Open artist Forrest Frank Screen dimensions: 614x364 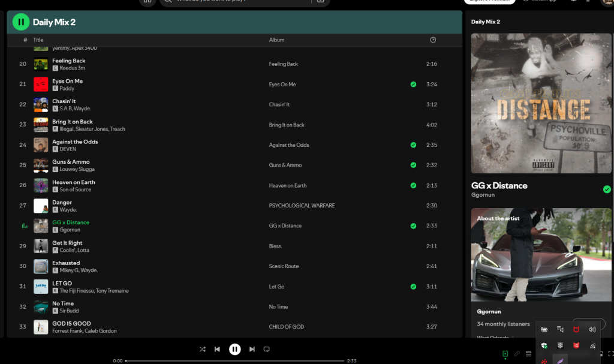[67, 330]
